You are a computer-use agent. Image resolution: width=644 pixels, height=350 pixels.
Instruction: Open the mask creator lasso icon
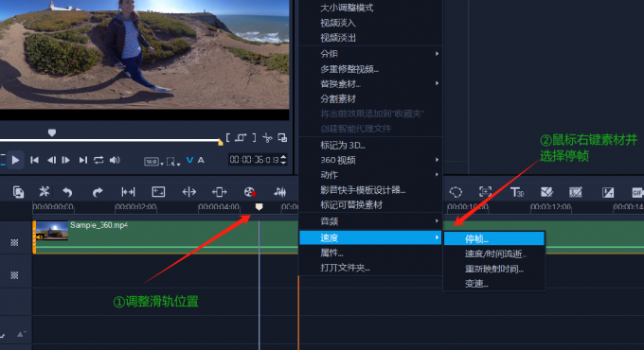(x=456, y=192)
